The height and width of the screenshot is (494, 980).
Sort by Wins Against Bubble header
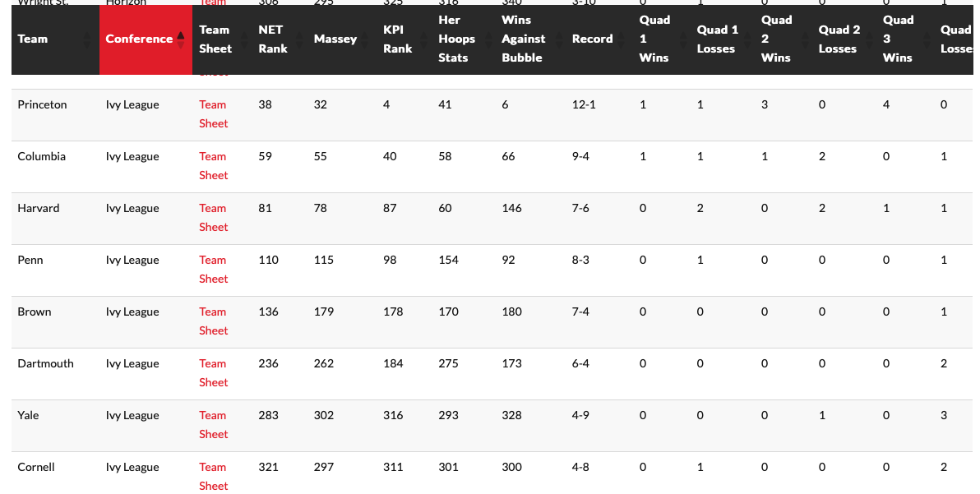click(523, 39)
